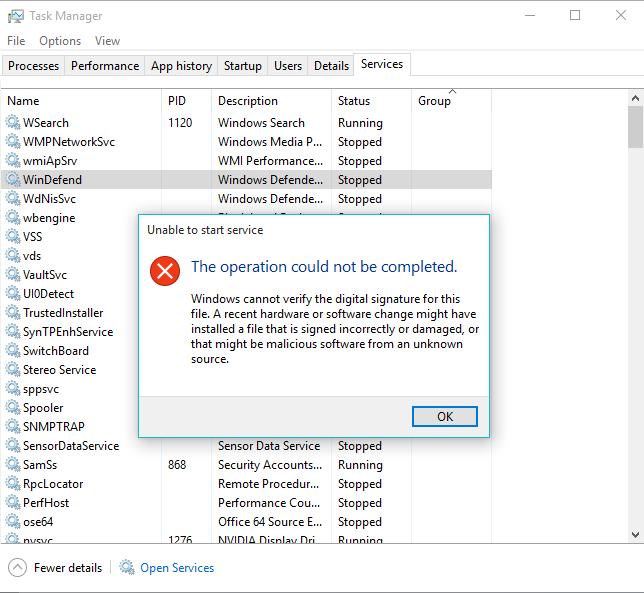
Task: Click PID 868 cell for SamSs
Action: (177, 465)
